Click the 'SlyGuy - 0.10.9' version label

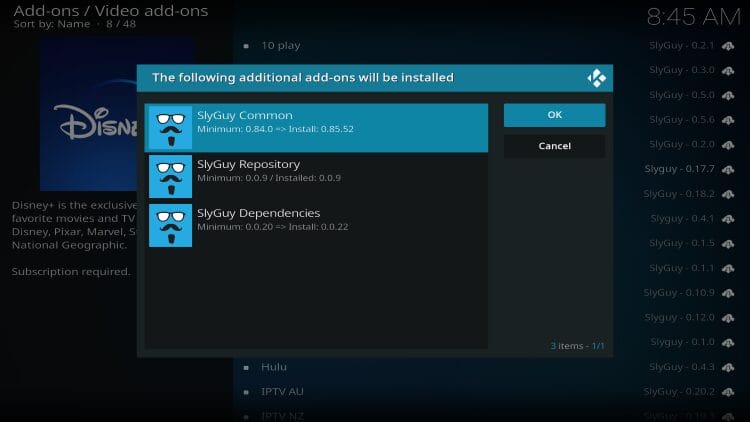click(679, 292)
